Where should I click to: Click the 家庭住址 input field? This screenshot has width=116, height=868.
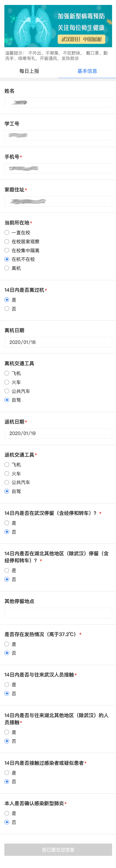point(58,201)
